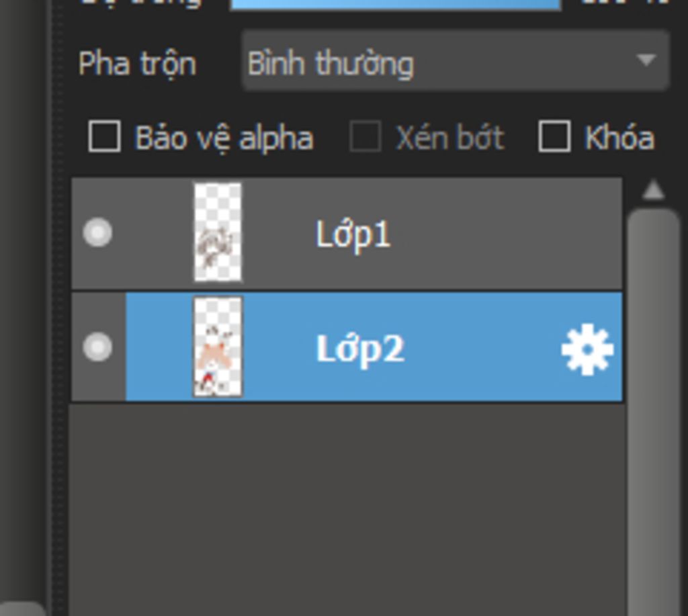
Task: Tick the Khóa lock checkbox
Action: (554, 136)
